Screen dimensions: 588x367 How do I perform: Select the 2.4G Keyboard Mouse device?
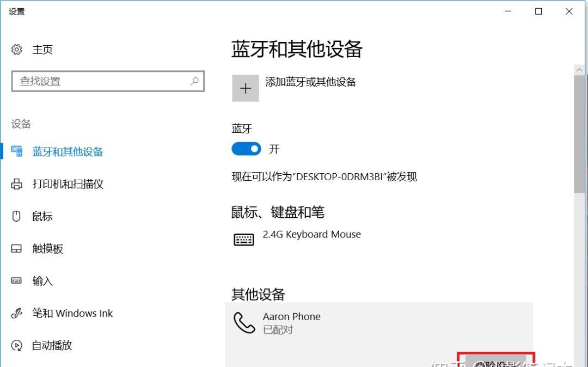coord(311,234)
